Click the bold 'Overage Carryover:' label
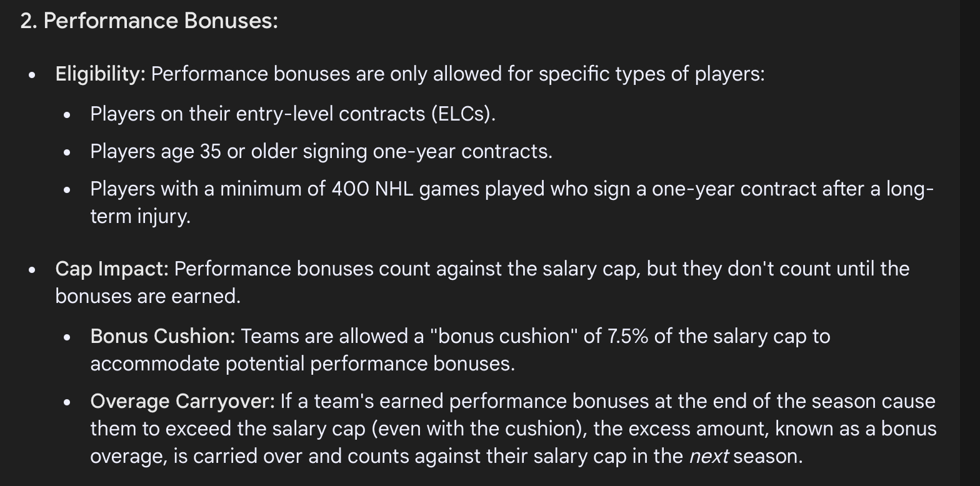 click(x=182, y=401)
